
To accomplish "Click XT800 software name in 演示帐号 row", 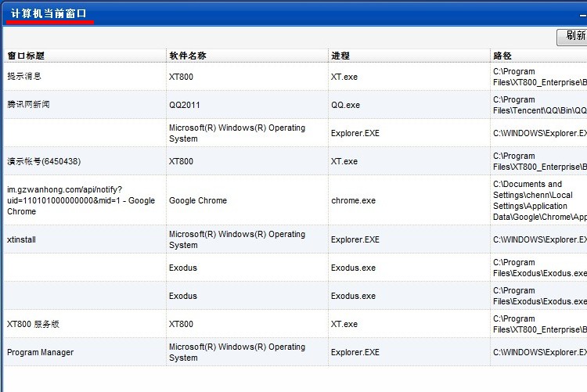I will pyautogui.click(x=247, y=161).
